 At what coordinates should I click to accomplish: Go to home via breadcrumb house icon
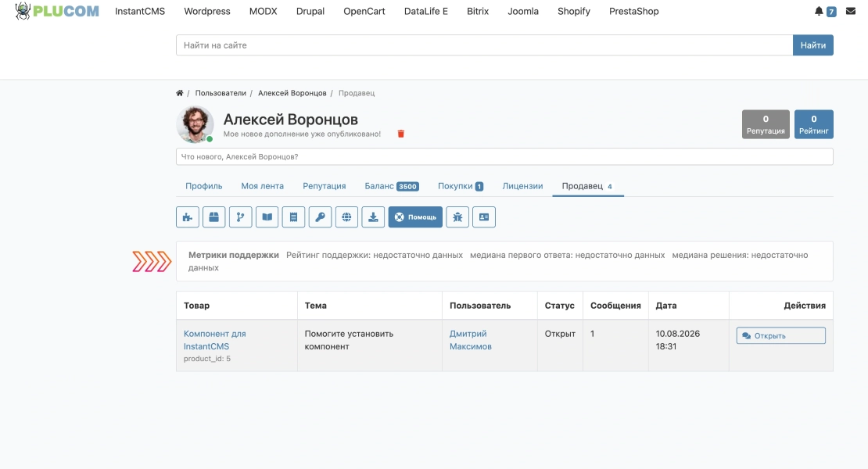(179, 93)
